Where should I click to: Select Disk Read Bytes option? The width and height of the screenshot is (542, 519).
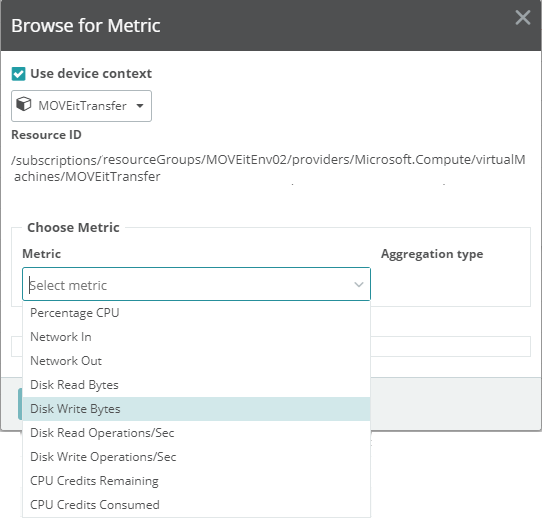click(196, 385)
